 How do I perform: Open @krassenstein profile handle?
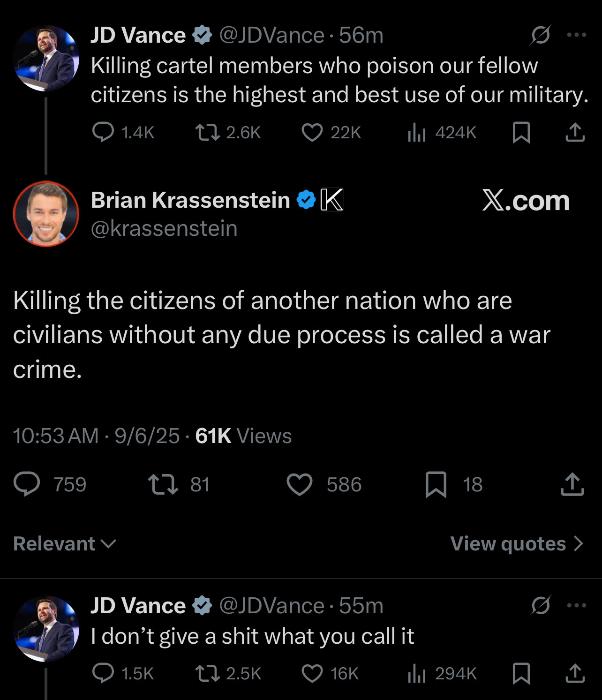164,228
